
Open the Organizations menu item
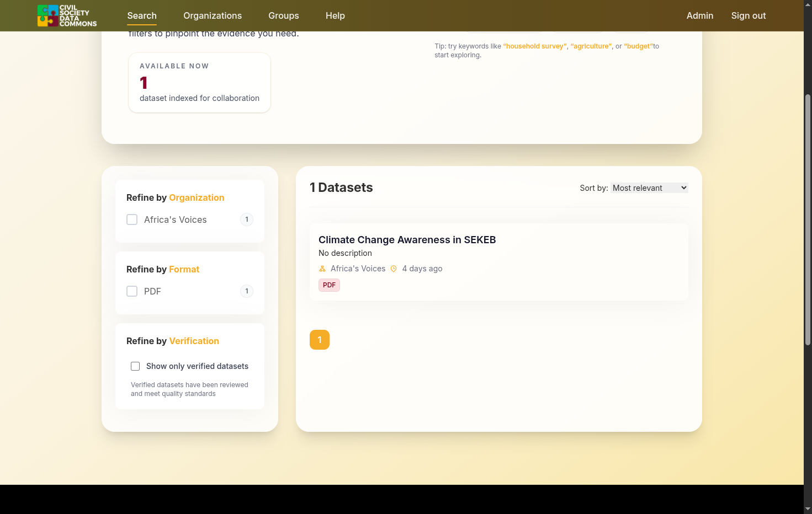(213, 15)
